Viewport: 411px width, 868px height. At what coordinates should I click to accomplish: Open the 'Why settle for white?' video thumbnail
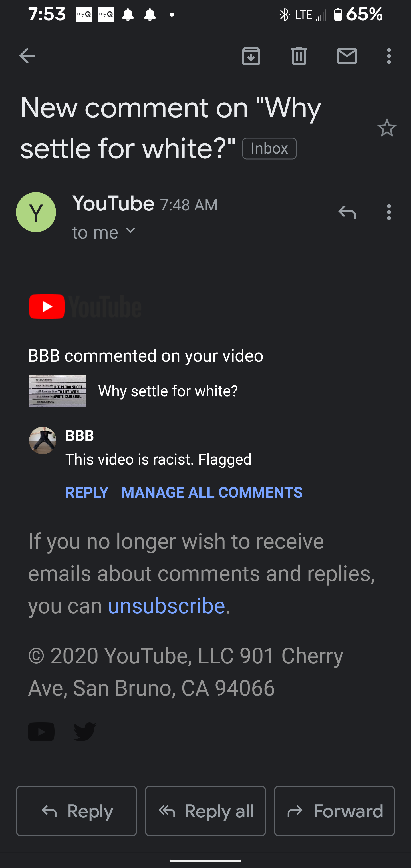(57, 391)
